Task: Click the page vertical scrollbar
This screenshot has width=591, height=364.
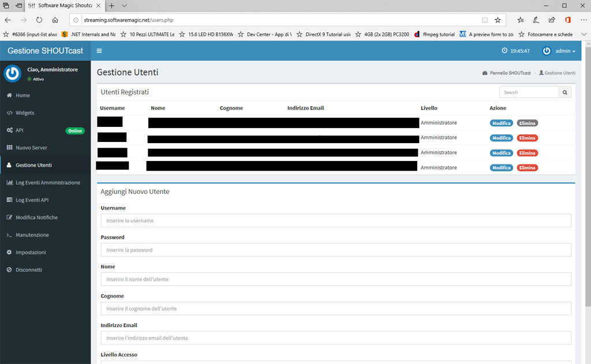Action: (x=588, y=177)
